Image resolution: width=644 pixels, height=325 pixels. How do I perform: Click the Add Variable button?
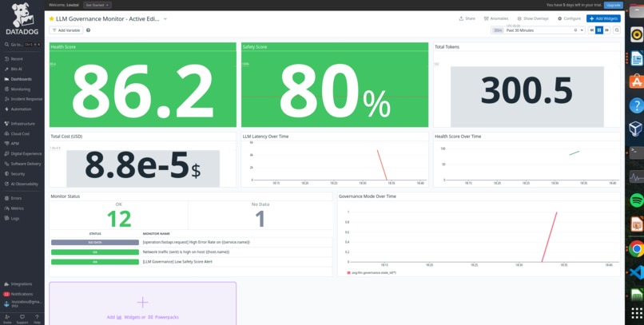(66, 30)
